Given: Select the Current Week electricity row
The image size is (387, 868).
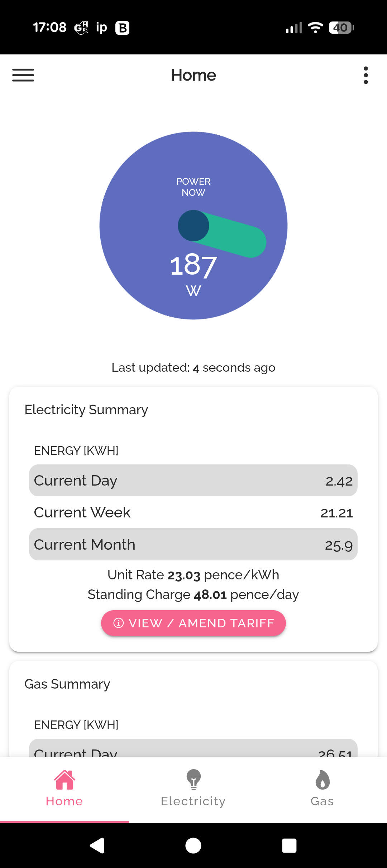Looking at the screenshot, I should click(x=193, y=512).
